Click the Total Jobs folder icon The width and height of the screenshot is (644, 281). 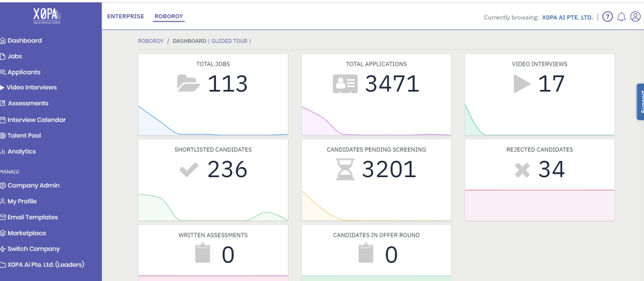[x=189, y=83]
